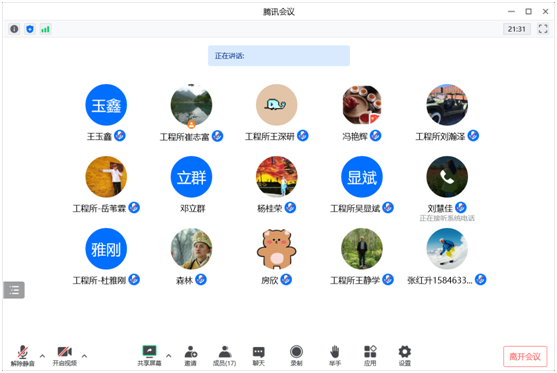Click the blue security shield icon
This screenshot has width=557, height=373.
[x=30, y=29]
